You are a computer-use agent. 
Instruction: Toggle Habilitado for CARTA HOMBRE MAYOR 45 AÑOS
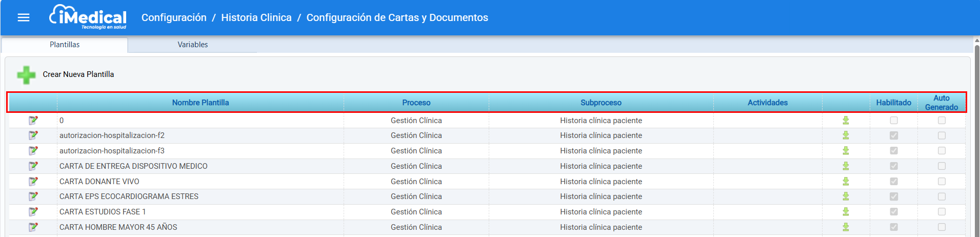coord(894,227)
